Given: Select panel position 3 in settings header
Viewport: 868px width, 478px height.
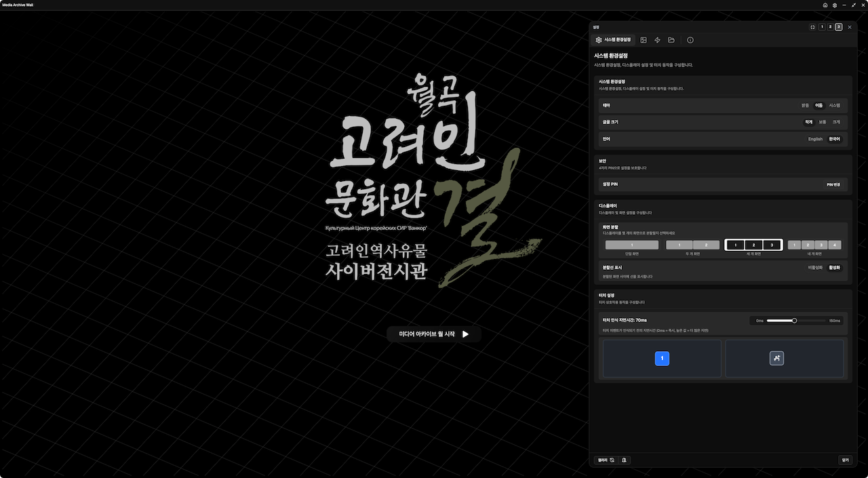Looking at the screenshot, I should tap(838, 27).
